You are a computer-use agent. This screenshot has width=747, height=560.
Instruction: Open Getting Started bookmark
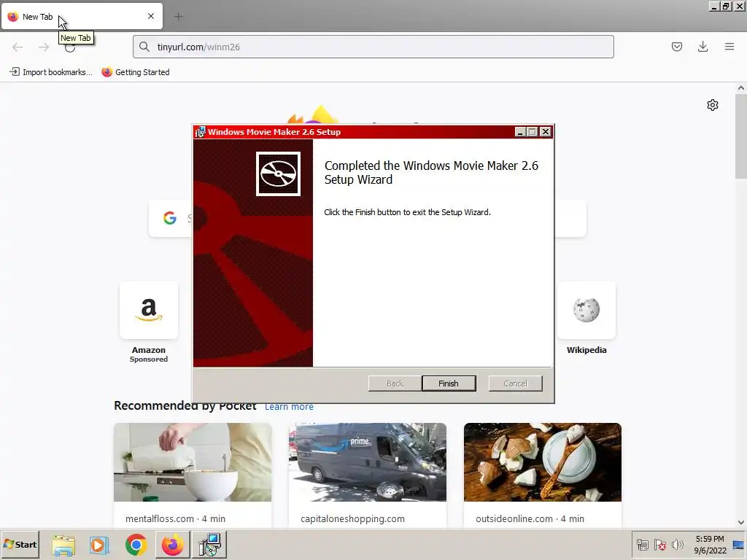pos(136,72)
